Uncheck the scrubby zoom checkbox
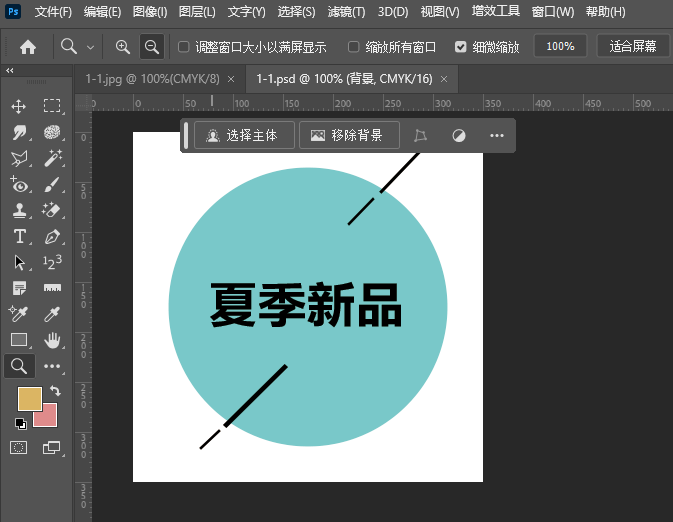This screenshot has width=673, height=522. (x=460, y=46)
